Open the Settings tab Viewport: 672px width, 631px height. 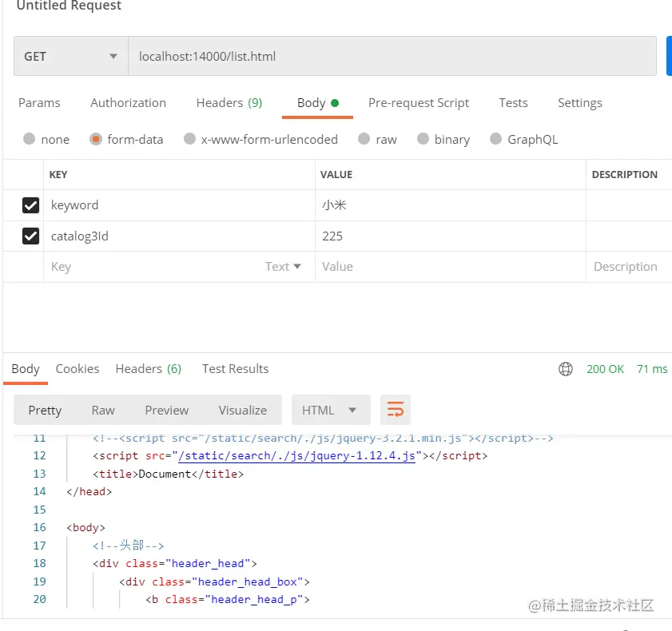[580, 103]
